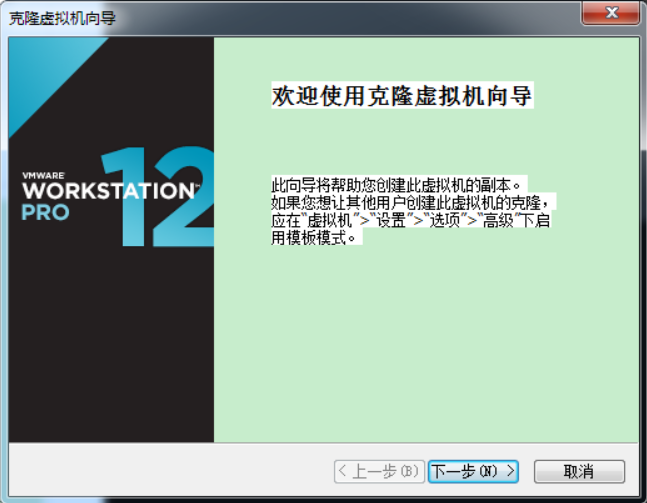Click the VMware Workstation Pro 12 logo
The width and height of the screenshot is (647, 503).
click(118, 197)
